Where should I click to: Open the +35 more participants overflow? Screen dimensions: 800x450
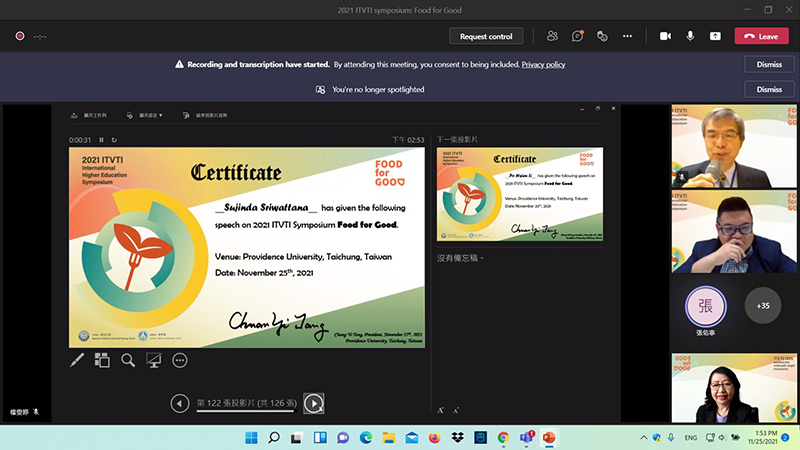click(763, 306)
